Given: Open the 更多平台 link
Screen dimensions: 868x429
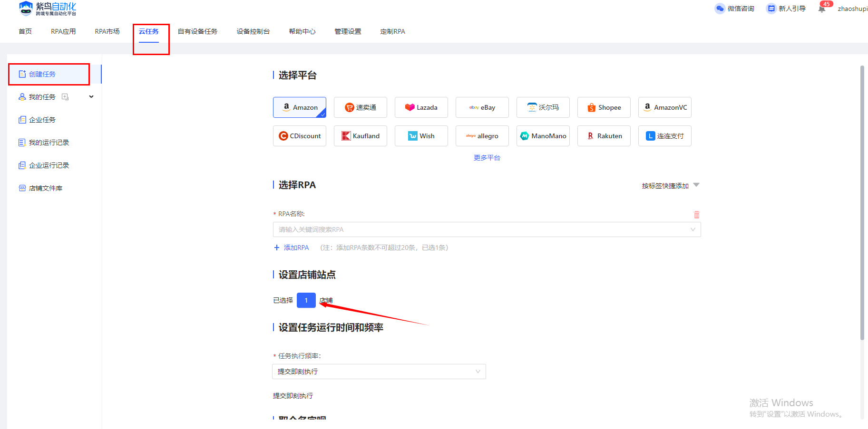Looking at the screenshot, I should [x=487, y=158].
